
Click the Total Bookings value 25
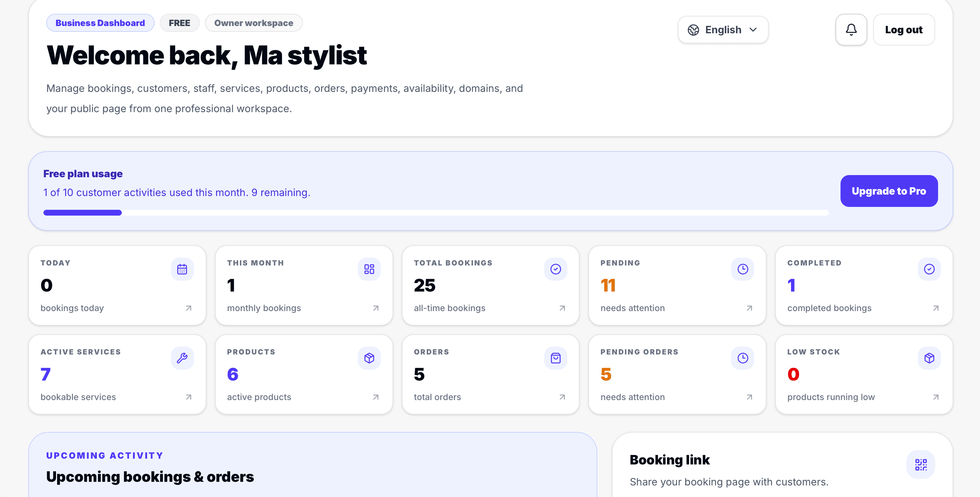tap(425, 285)
